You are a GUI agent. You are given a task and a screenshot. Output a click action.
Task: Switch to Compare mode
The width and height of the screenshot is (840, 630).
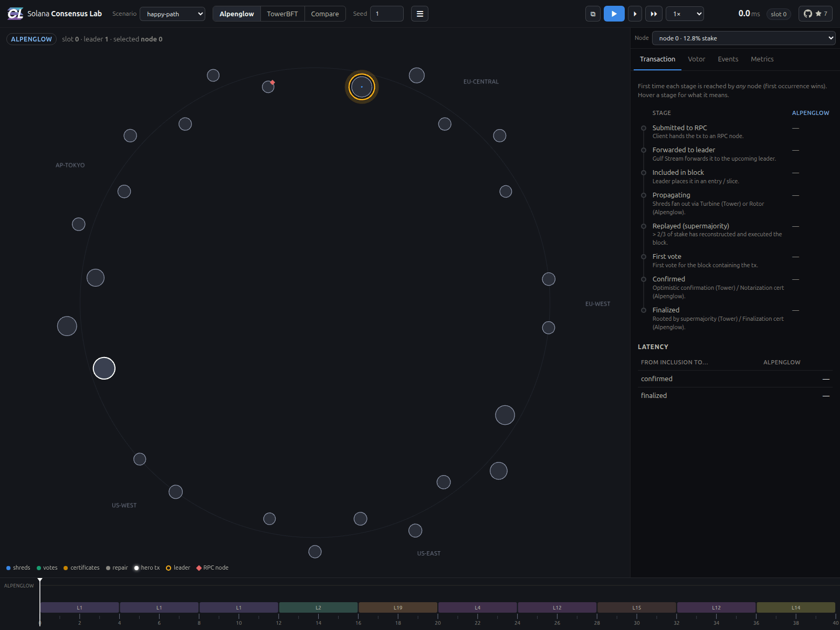pyautogui.click(x=325, y=14)
